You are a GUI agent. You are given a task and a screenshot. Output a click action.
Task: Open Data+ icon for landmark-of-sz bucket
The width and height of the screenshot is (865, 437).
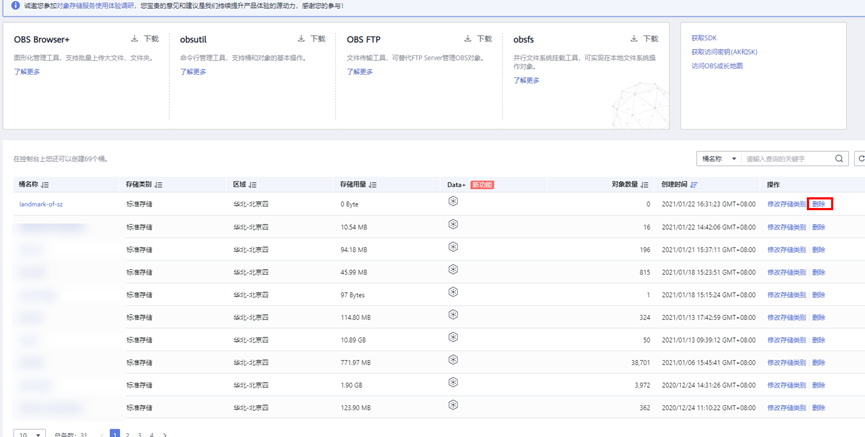pyautogui.click(x=453, y=201)
